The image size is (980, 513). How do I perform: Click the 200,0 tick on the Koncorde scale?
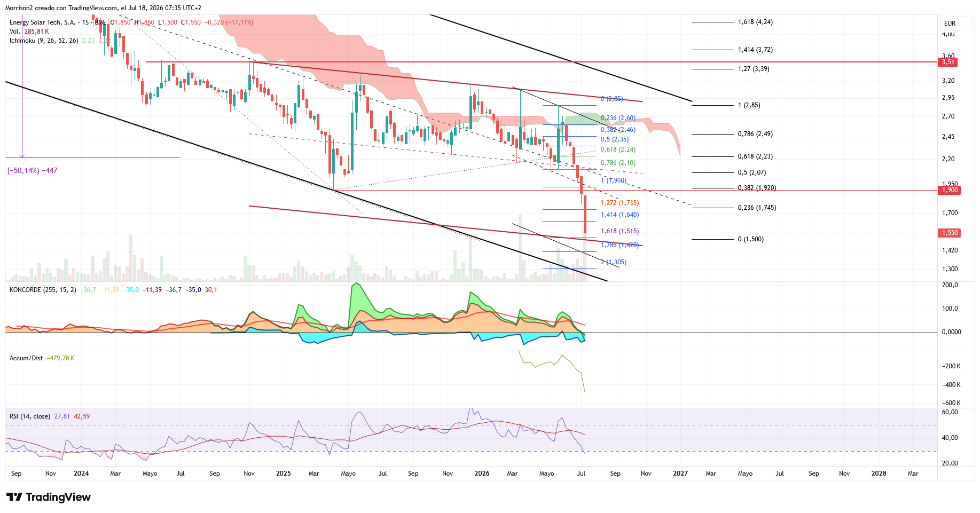950,285
